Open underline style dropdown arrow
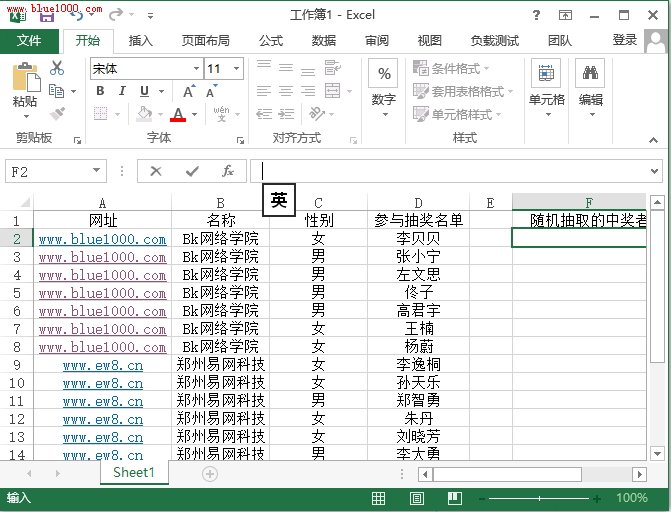This screenshot has height=512, width=671. point(161,91)
